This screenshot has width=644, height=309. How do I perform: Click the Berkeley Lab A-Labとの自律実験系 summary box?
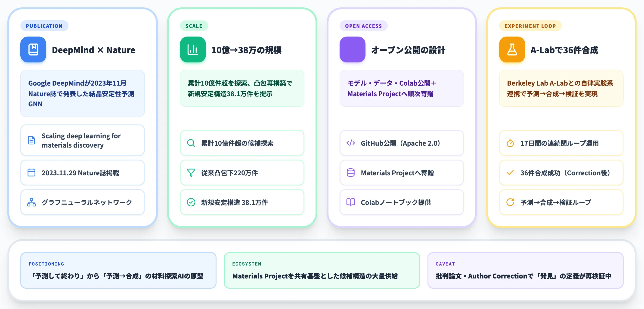tap(561, 88)
